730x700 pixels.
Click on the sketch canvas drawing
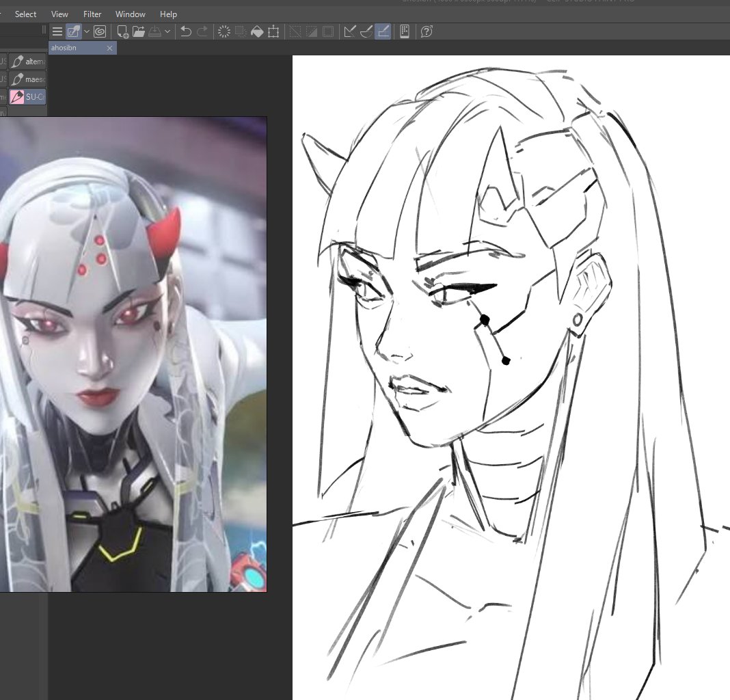[x=511, y=378]
